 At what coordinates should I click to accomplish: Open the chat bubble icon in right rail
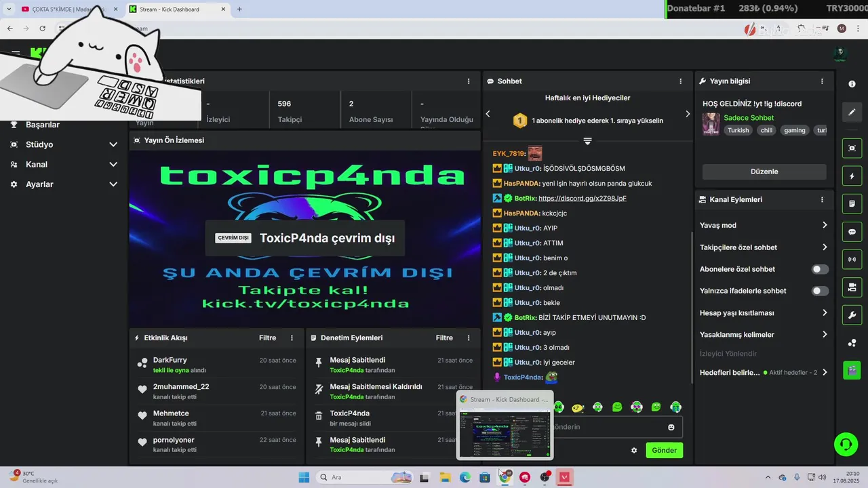click(852, 232)
